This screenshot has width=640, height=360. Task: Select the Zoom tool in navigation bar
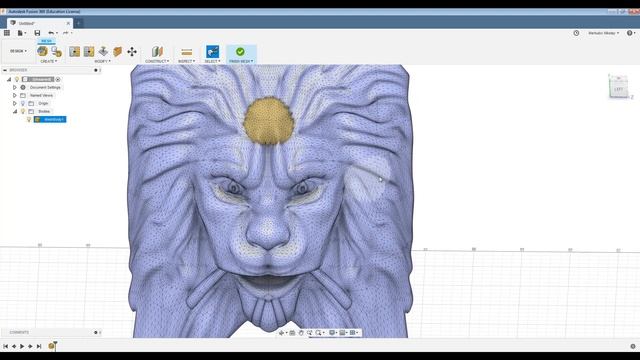tap(309, 333)
